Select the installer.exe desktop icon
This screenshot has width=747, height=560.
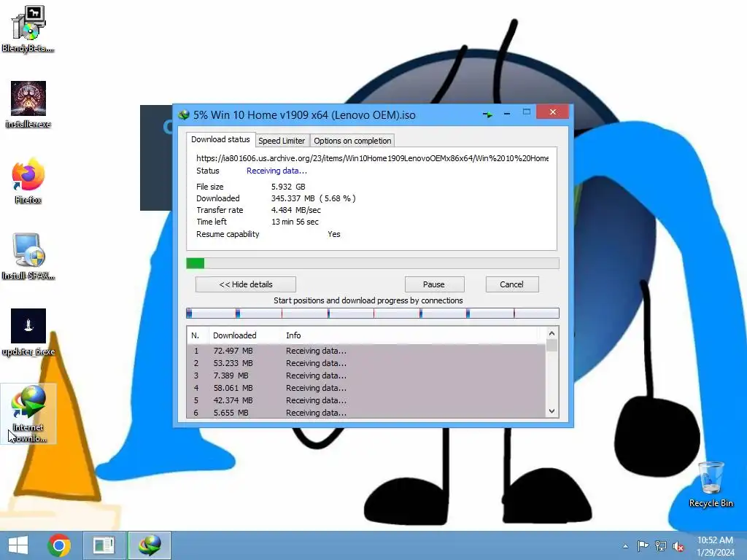coord(28,105)
